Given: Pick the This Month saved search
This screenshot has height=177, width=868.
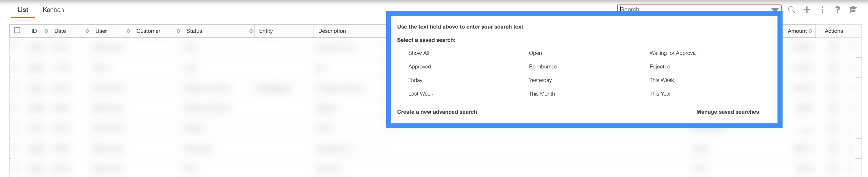Looking at the screenshot, I should tap(541, 94).
